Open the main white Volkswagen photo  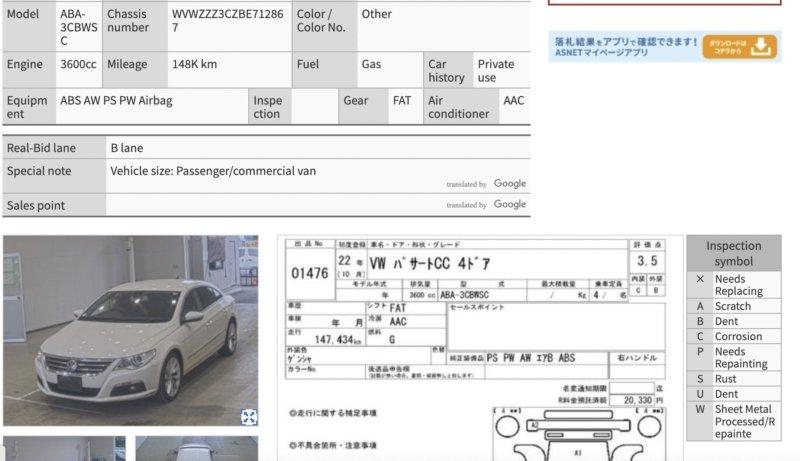coord(130,330)
